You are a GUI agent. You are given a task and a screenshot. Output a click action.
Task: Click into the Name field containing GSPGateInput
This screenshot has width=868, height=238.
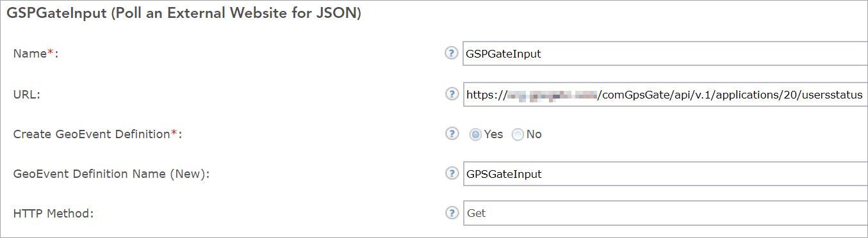tap(665, 54)
